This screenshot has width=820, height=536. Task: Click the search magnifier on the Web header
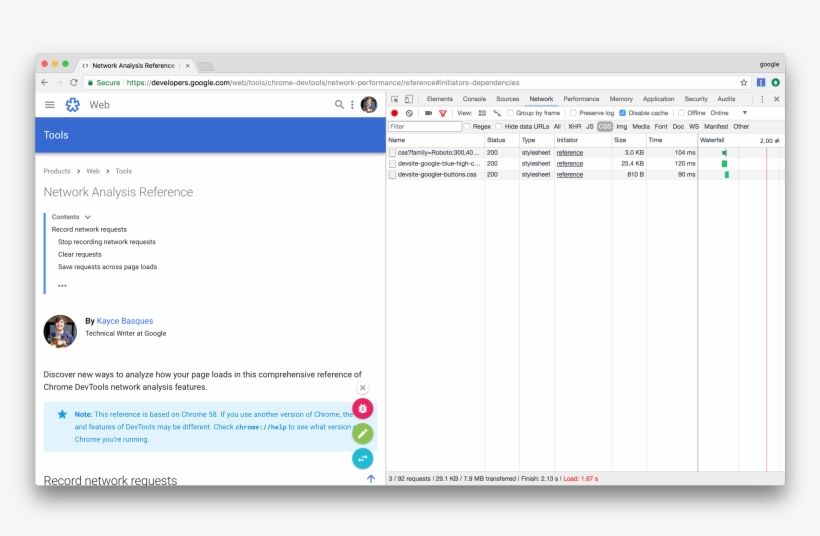pyautogui.click(x=339, y=104)
